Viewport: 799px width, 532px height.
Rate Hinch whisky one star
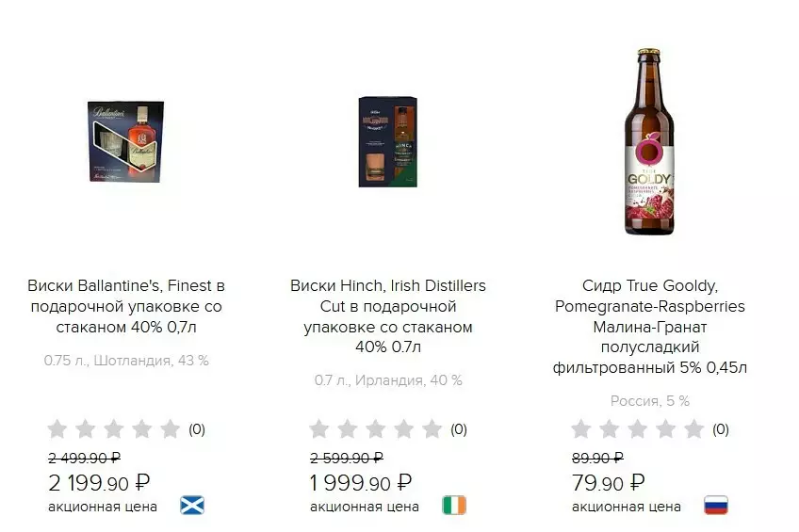(319, 429)
